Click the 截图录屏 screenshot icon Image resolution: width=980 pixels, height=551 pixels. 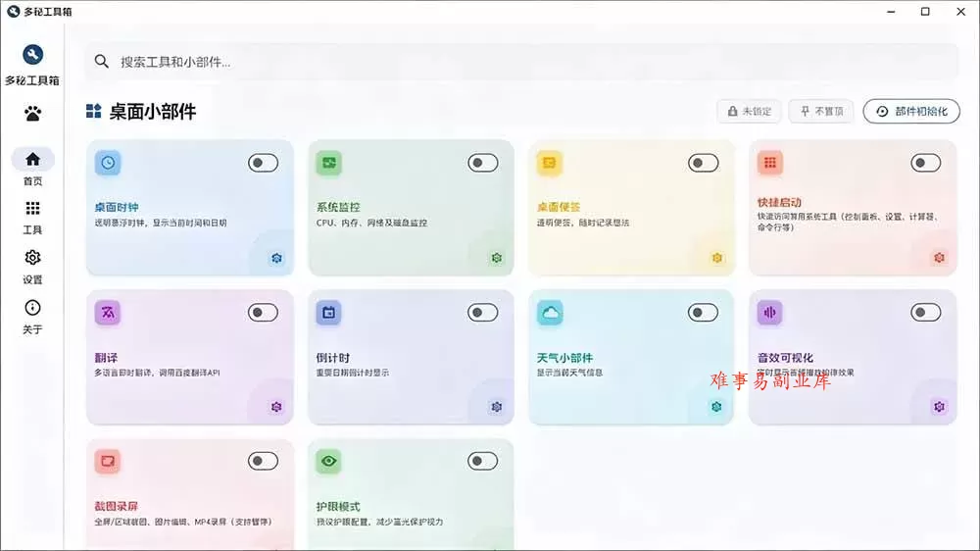pos(108,462)
